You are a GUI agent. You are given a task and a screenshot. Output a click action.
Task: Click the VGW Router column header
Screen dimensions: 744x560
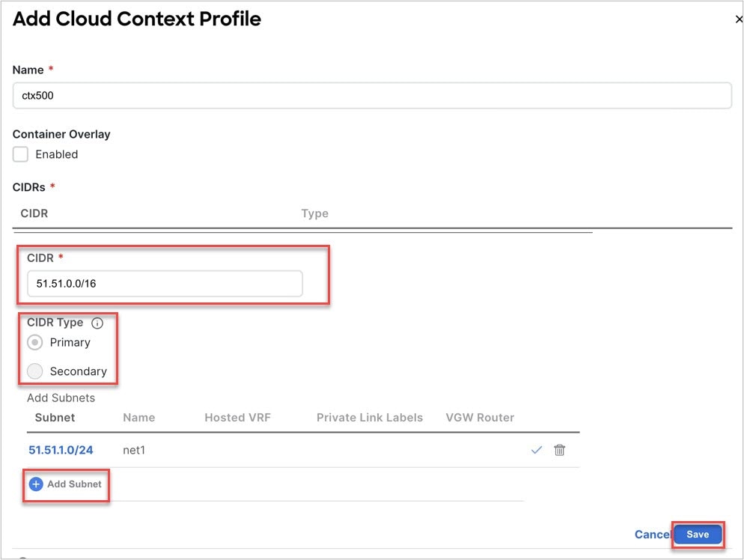coord(480,418)
